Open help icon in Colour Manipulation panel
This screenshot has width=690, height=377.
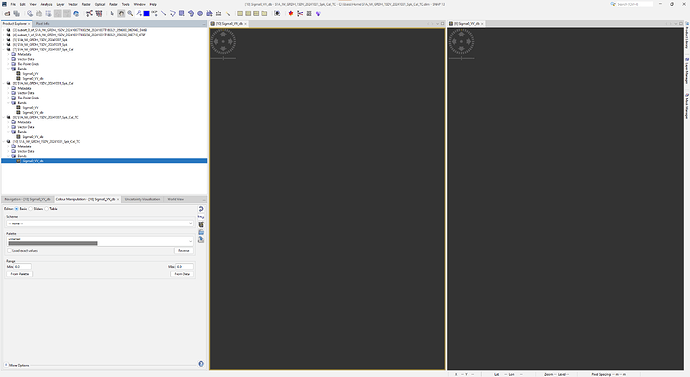pos(201,364)
